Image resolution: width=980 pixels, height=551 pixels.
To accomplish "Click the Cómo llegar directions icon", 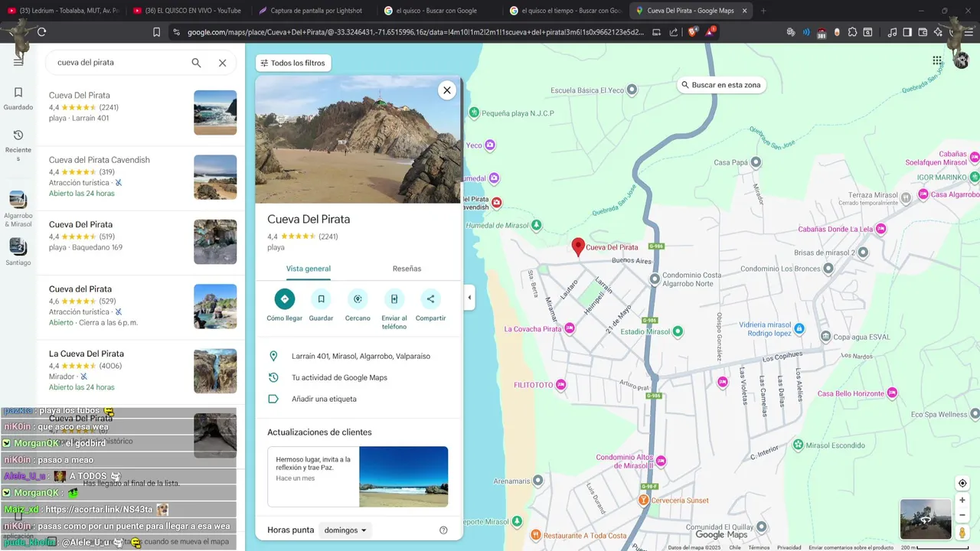I will 285,298.
